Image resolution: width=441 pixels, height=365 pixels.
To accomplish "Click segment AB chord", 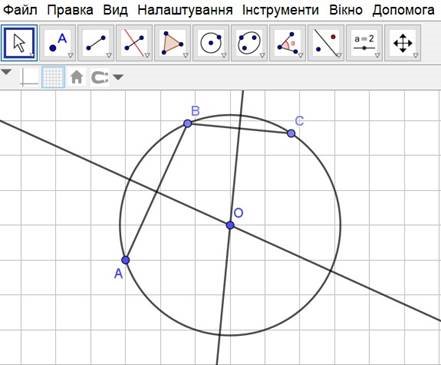I will [157, 192].
